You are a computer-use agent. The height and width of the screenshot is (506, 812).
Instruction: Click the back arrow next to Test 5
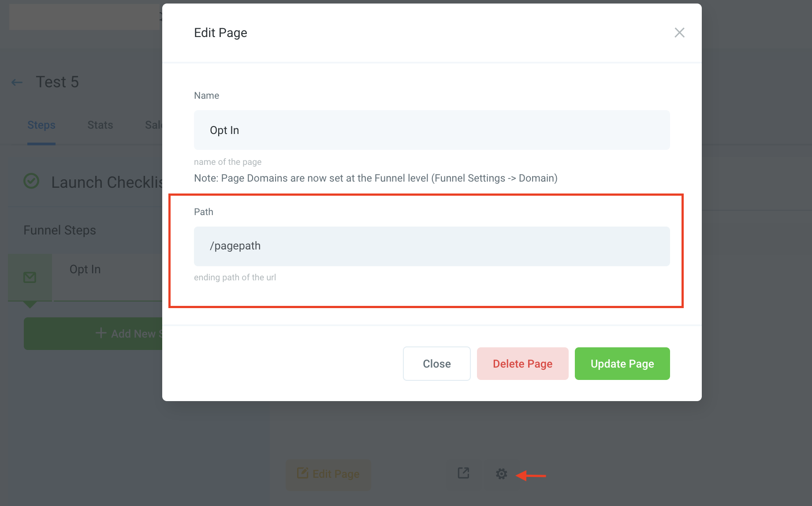[x=16, y=82]
